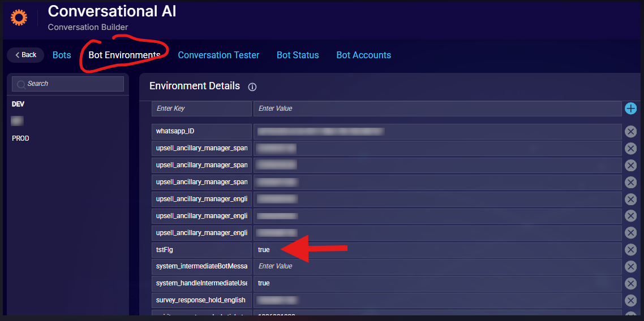The width and height of the screenshot is (644, 321).
Task: Delete the system_intermediateBotMessa row
Action: (x=630, y=267)
